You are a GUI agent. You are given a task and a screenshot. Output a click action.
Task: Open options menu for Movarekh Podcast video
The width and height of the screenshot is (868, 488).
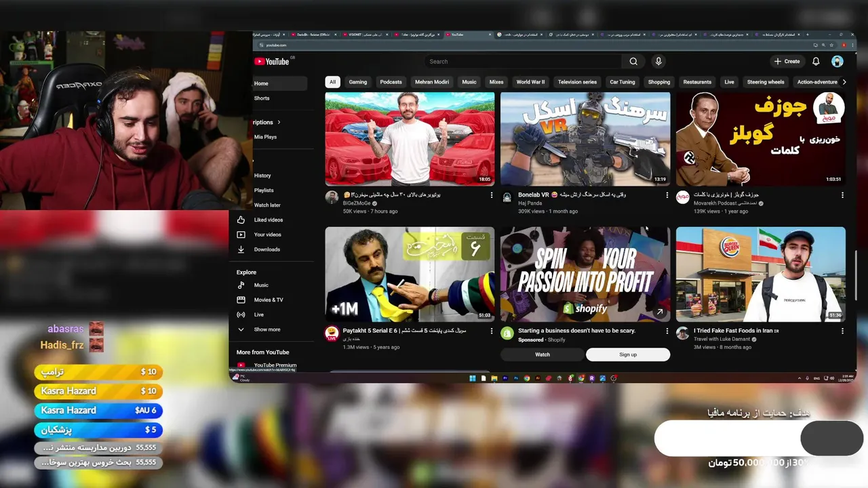coord(843,195)
